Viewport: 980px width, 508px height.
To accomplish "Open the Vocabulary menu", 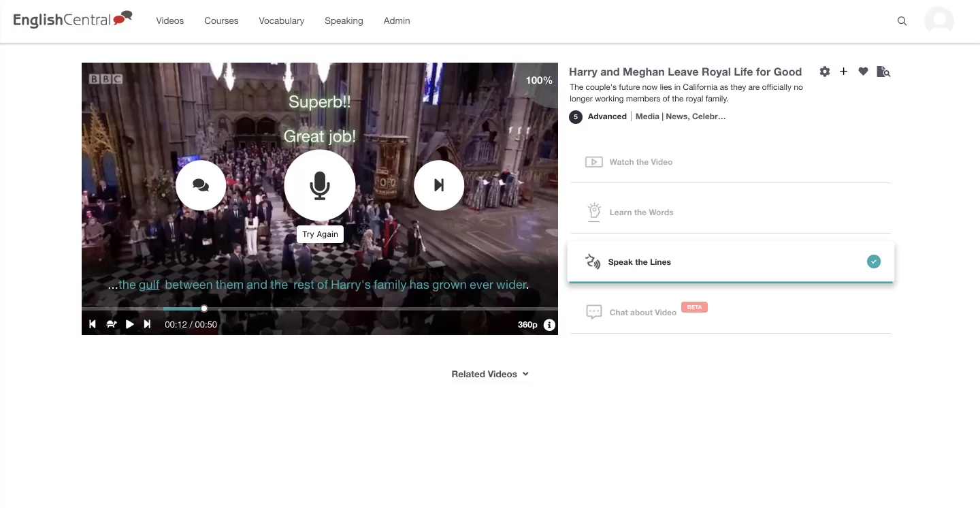I will click(x=281, y=21).
